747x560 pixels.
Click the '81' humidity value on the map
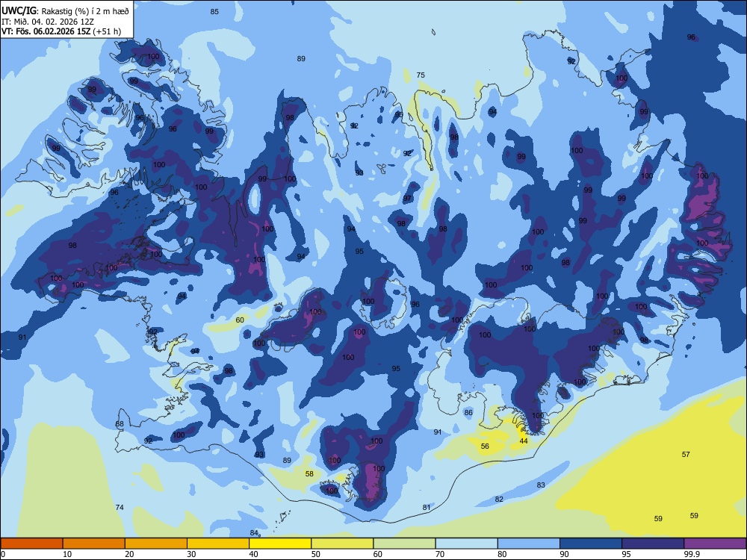(427, 507)
